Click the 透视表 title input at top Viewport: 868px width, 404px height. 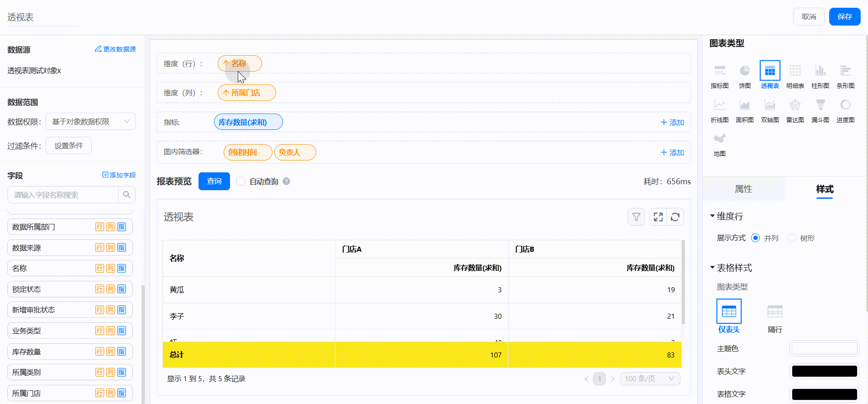[43, 17]
